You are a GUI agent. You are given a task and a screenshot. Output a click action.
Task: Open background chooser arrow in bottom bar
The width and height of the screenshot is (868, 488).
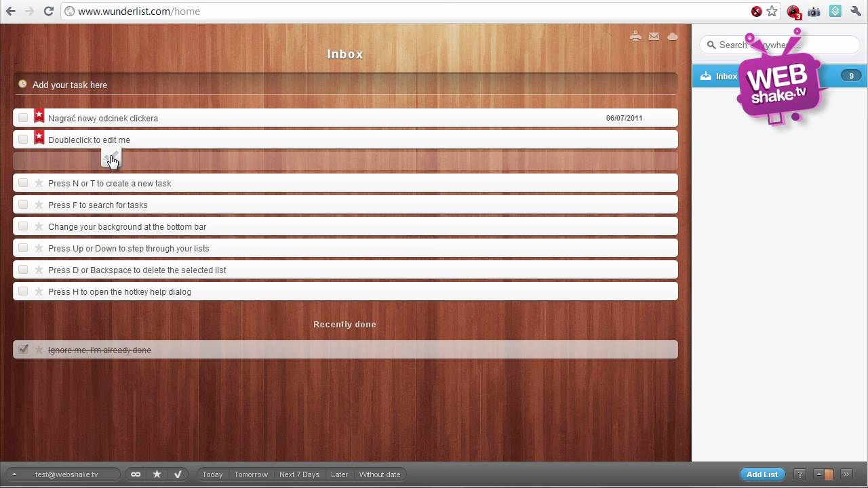coord(819,474)
